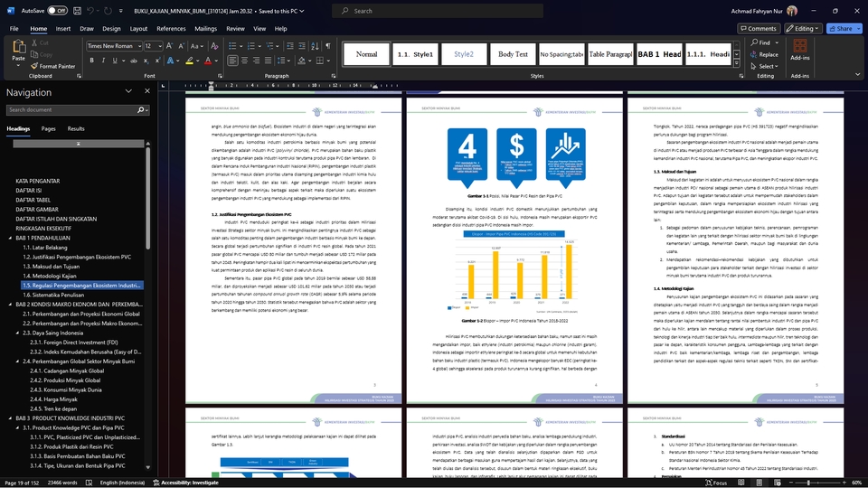868x488 pixels.
Task: Open the Borders dropdown arrow
Action: [328, 61]
